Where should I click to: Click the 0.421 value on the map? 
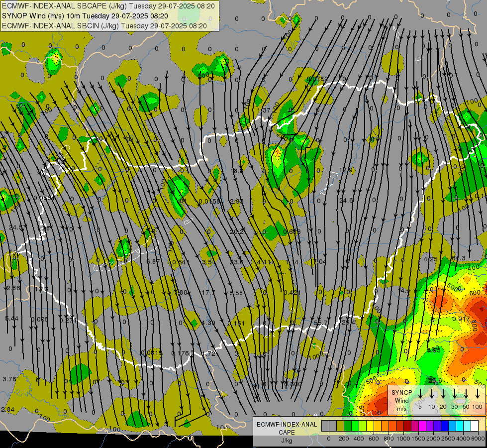coord(292,292)
